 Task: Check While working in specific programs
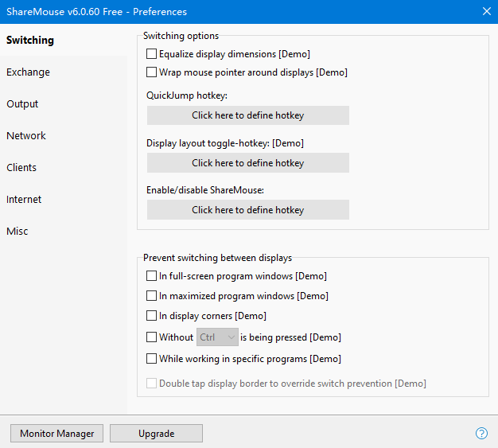152,359
